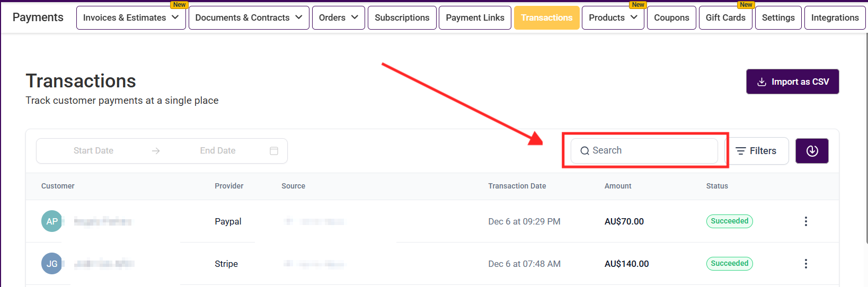Click the AP customer avatar
Viewport: 868px width, 287px height.
(x=52, y=221)
